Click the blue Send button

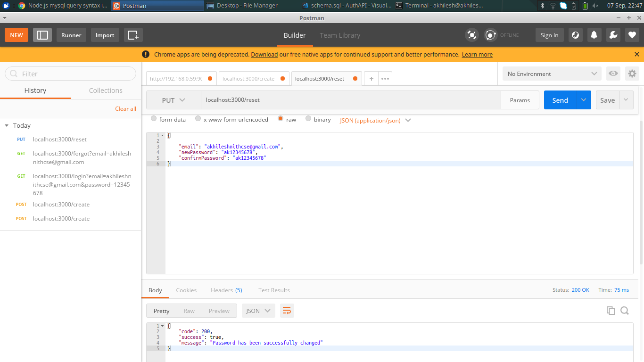[x=560, y=100]
